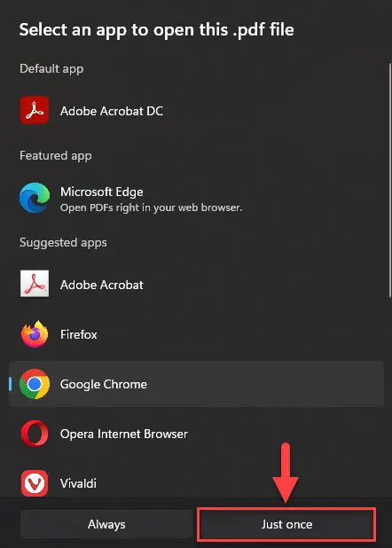Click the white Adobe Acrobat icon
Viewport: 392px width, 548px height.
pos(35,284)
